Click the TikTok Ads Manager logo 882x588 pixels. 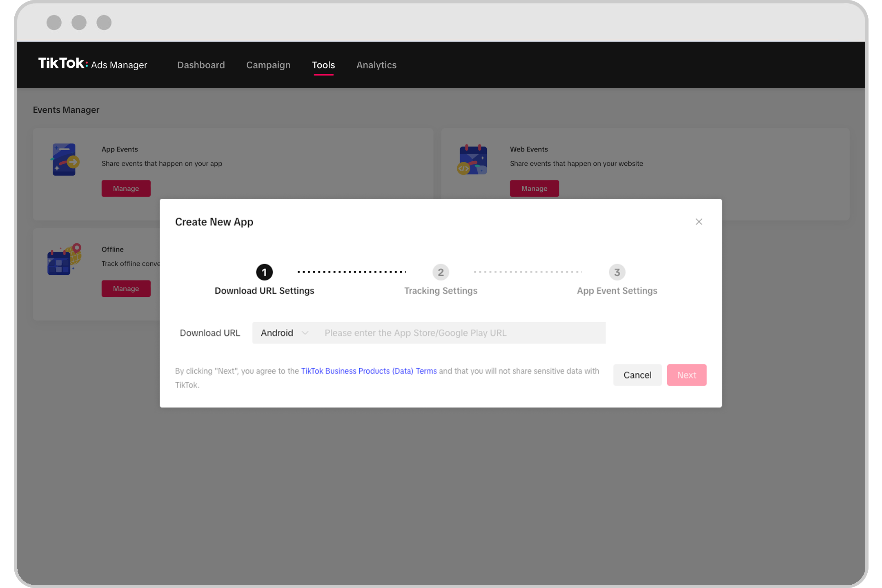click(x=93, y=65)
